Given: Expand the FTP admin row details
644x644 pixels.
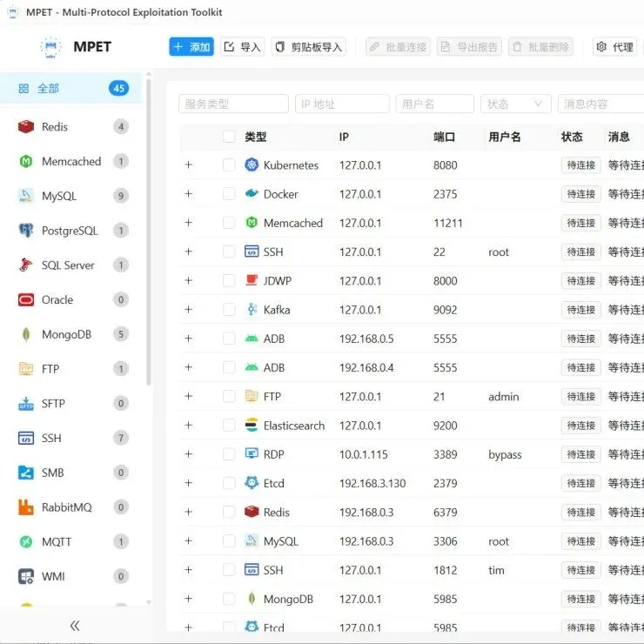Looking at the screenshot, I should pyautogui.click(x=189, y=396).
